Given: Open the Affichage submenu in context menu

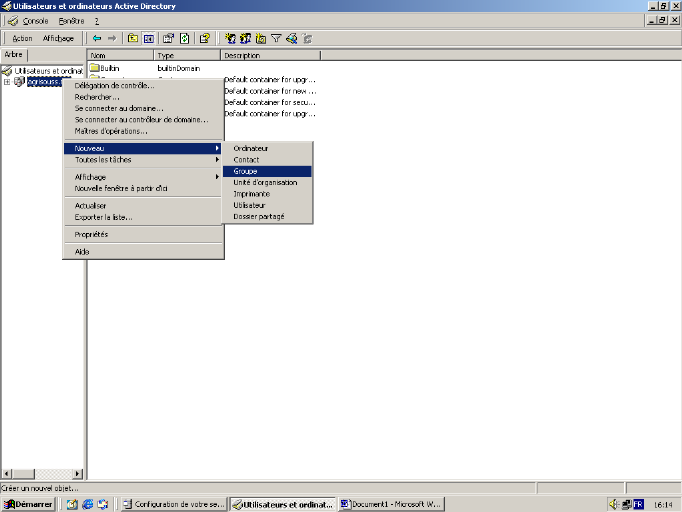Looking at the screenshot, I should [144, 177].
